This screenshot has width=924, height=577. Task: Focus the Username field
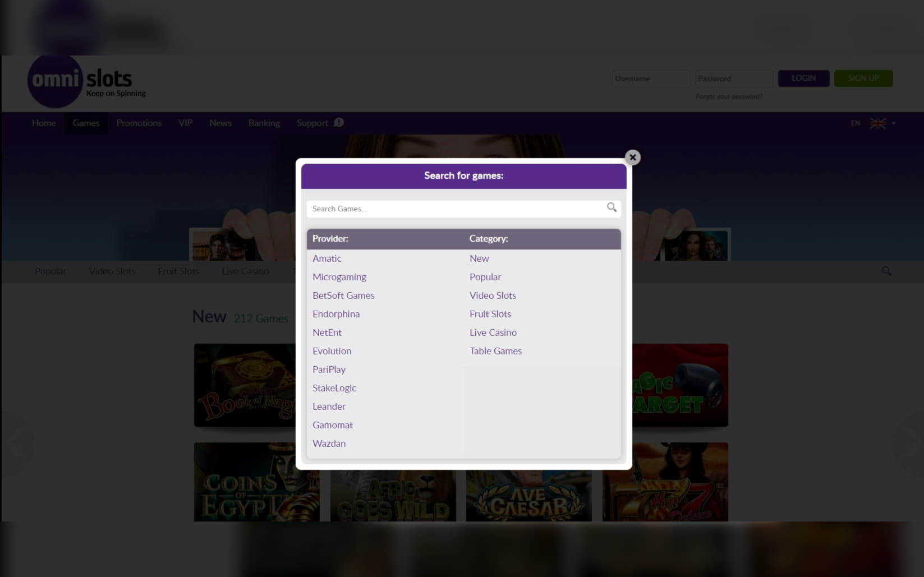pyautogui.click(x=651, y=79)
